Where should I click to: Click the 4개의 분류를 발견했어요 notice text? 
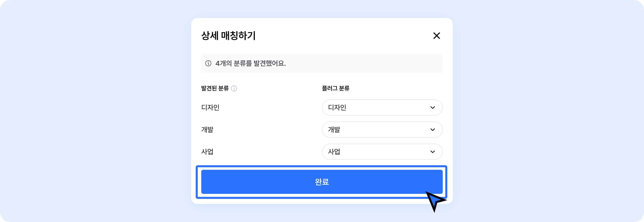click(251, 63)
